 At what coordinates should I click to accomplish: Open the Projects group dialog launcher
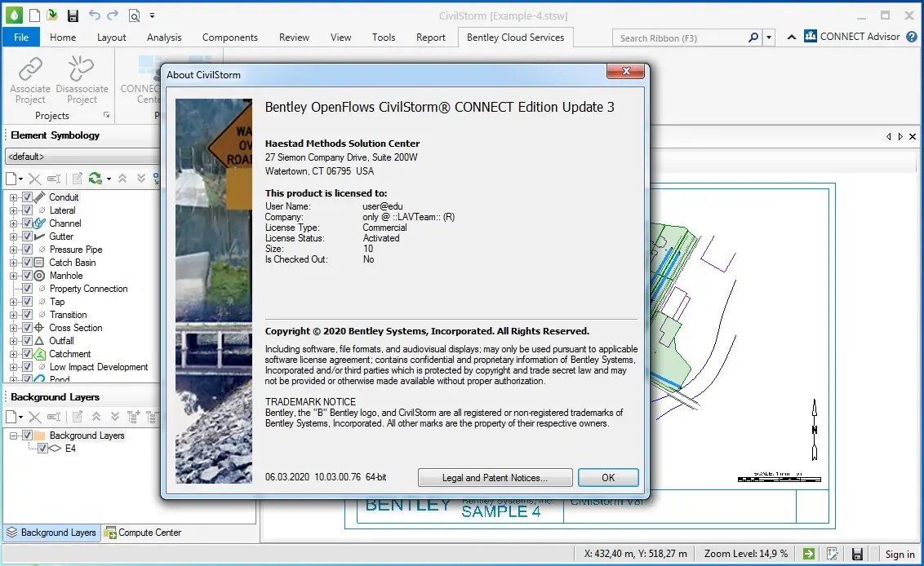pyautogui.click(x=107, y=115)
